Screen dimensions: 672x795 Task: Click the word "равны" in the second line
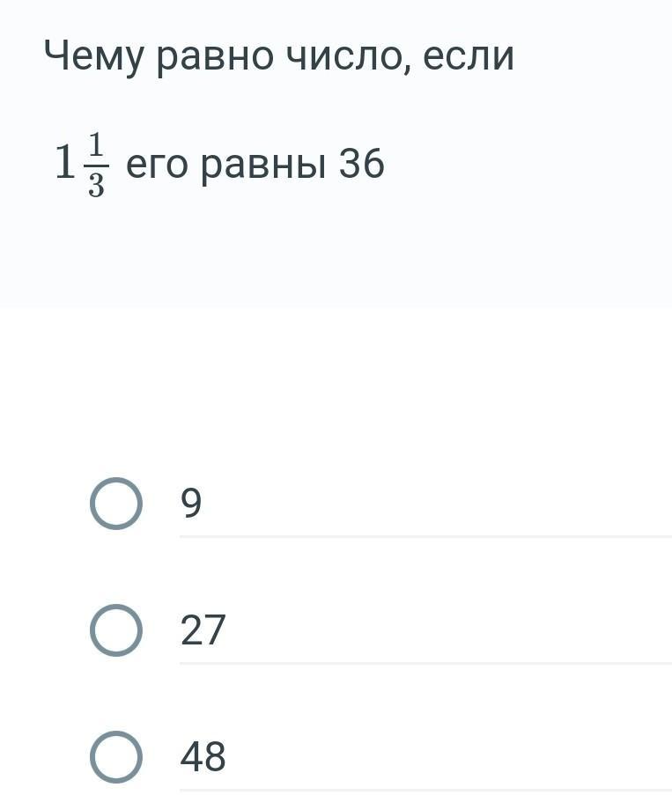tap(263, 166)
